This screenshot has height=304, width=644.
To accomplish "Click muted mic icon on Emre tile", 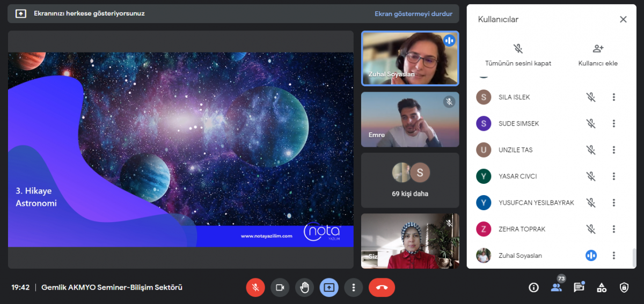I will (x=449, y=101).
